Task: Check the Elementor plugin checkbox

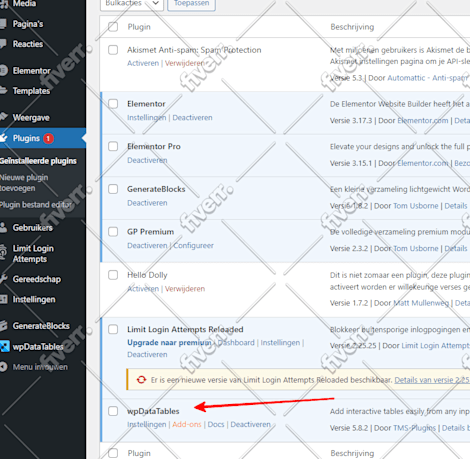Action: [113, 104]
